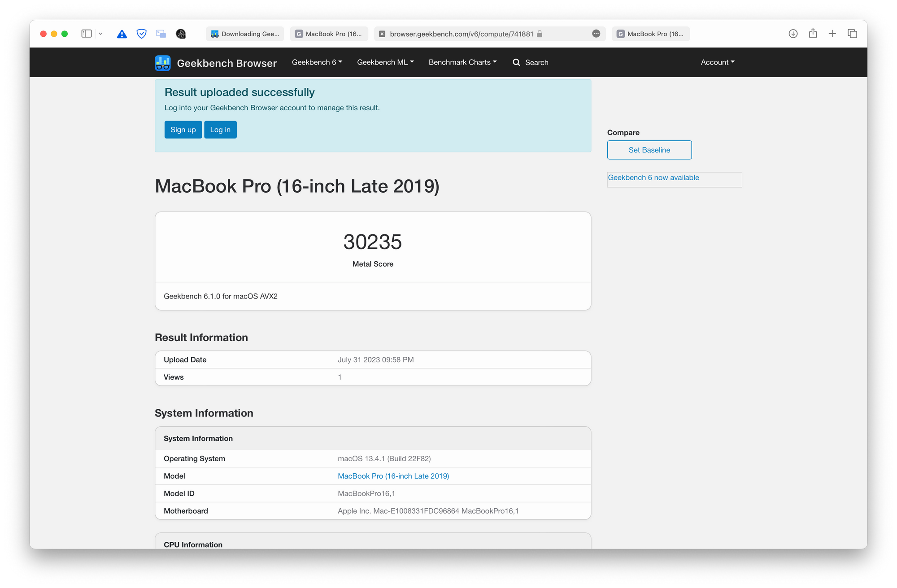
Task: Click the Views count value 1
Action: (x=340, y=377)
